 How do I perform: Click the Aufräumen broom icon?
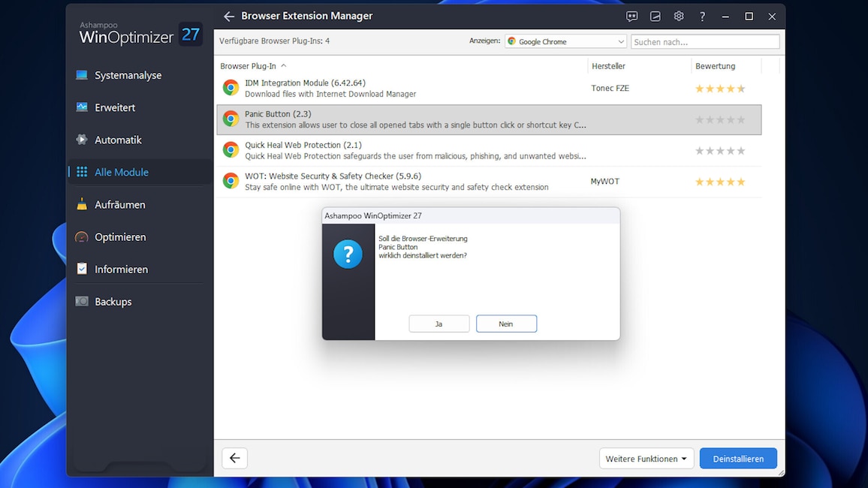point(82,204)
